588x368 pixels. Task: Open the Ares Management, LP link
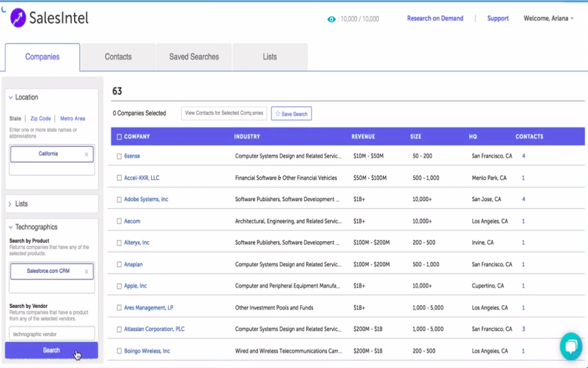[148, 307]
